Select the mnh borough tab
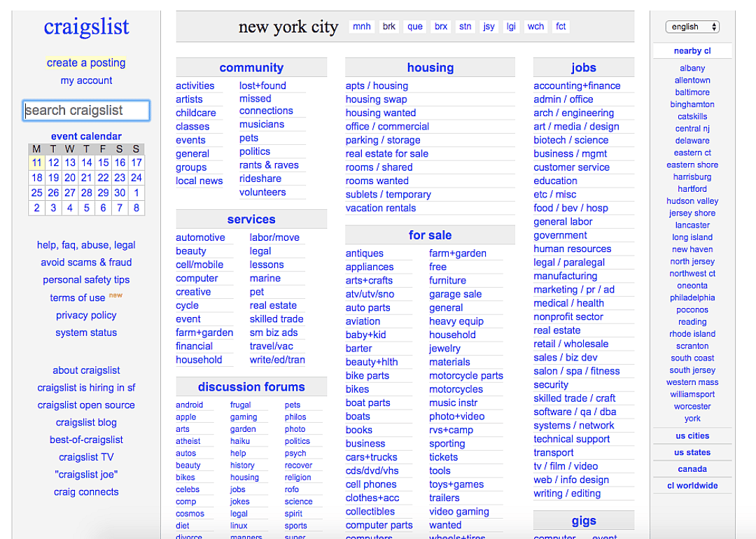Viewport: 756px width, 539px height. point(362,27)
